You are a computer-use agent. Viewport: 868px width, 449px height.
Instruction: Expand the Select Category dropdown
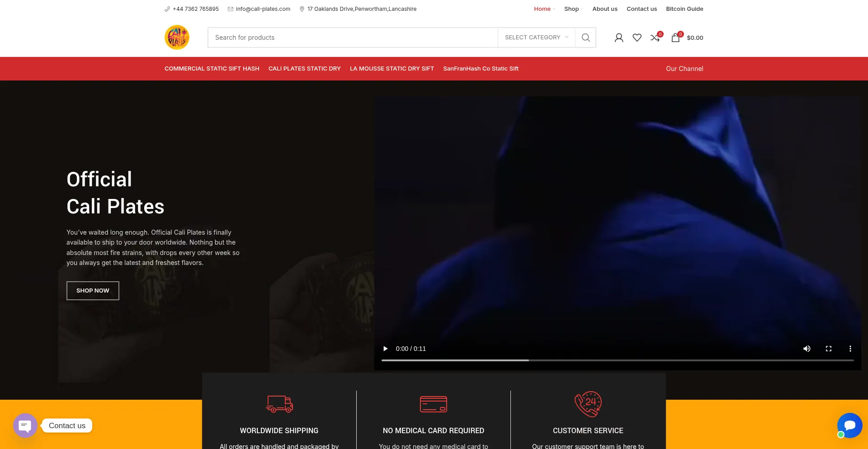click(536, 38)
